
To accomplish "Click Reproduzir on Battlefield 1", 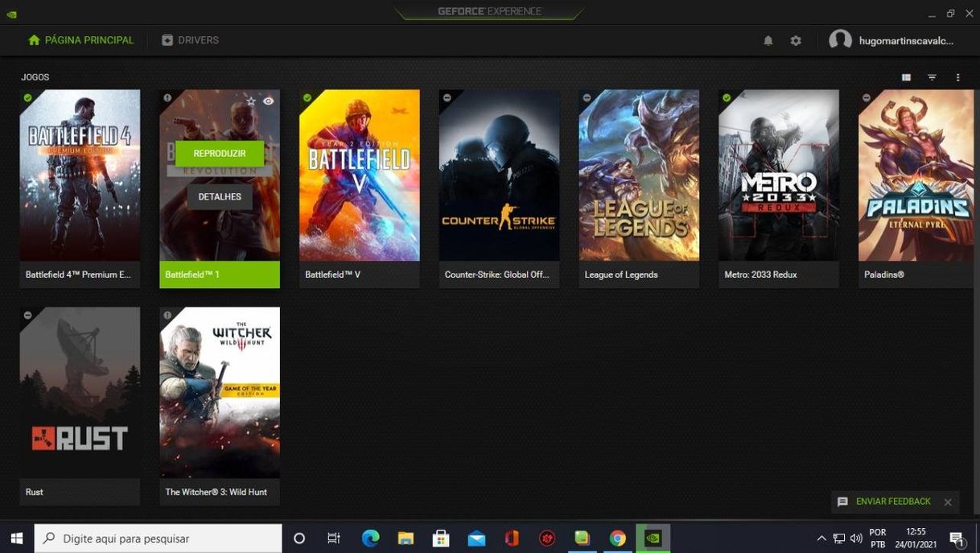I will click(220, 154).
